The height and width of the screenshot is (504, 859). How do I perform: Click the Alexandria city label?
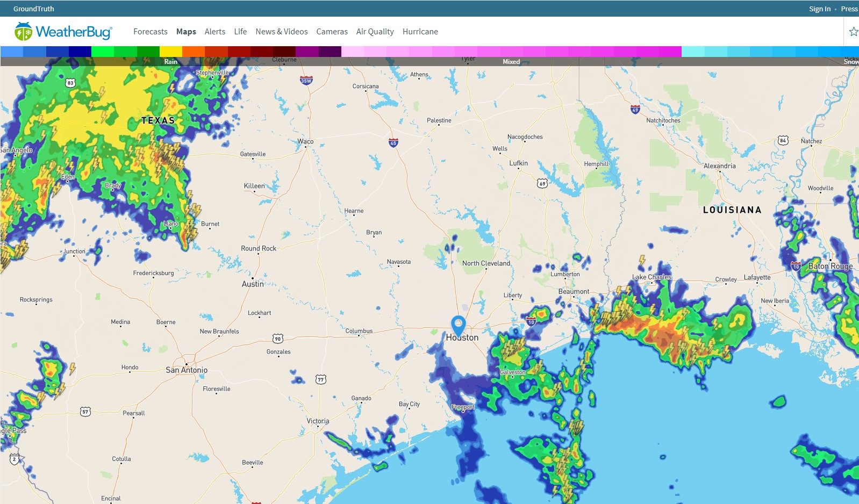point(720,166)
